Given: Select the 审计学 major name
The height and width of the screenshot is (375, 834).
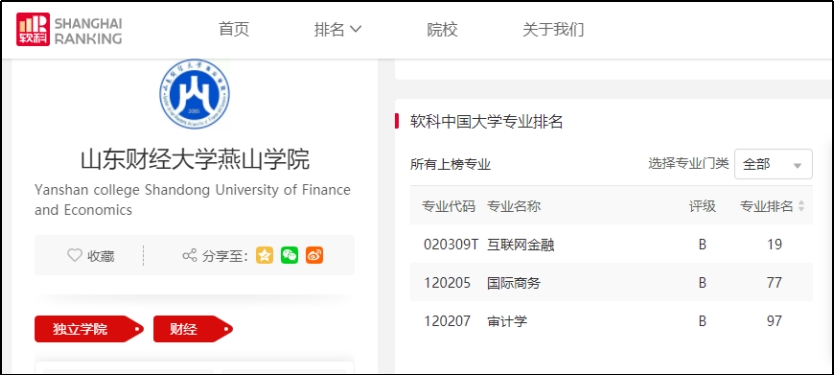Looking at the screenshot, I should click(x=507, y=321).
